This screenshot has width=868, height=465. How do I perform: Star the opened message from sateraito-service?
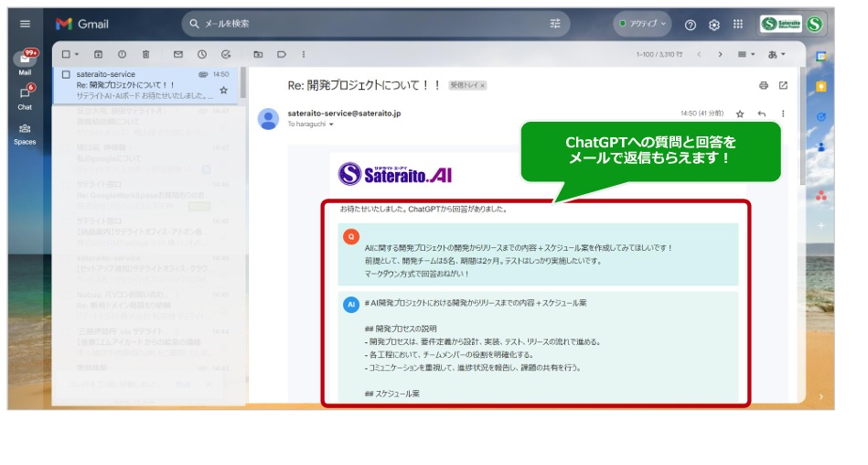pyautogui.click(x=740, y=114)
